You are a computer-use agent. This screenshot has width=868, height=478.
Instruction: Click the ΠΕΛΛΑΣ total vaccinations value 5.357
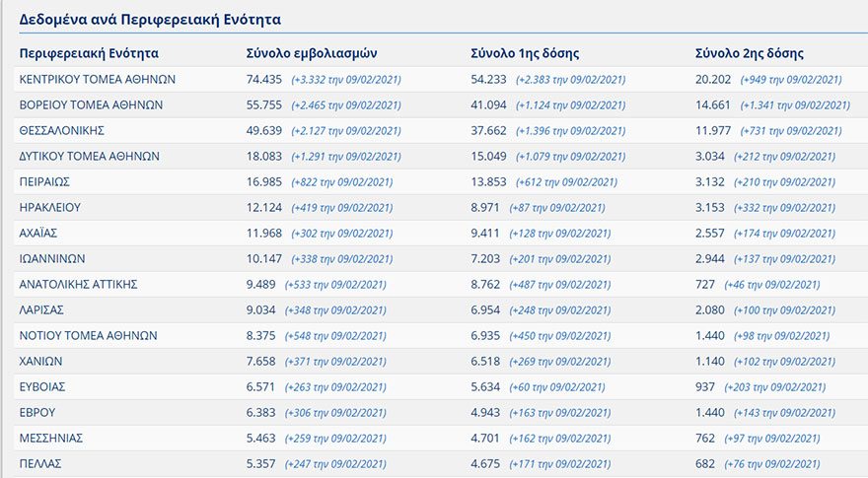pyautogui.click(x=261, y=464)
